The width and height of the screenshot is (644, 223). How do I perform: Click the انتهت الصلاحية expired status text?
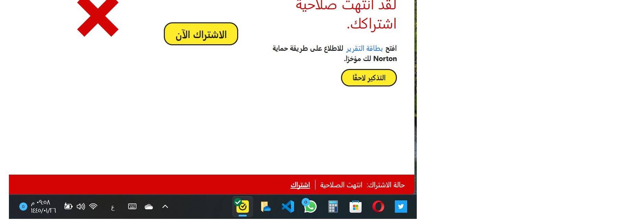point(341,185)
